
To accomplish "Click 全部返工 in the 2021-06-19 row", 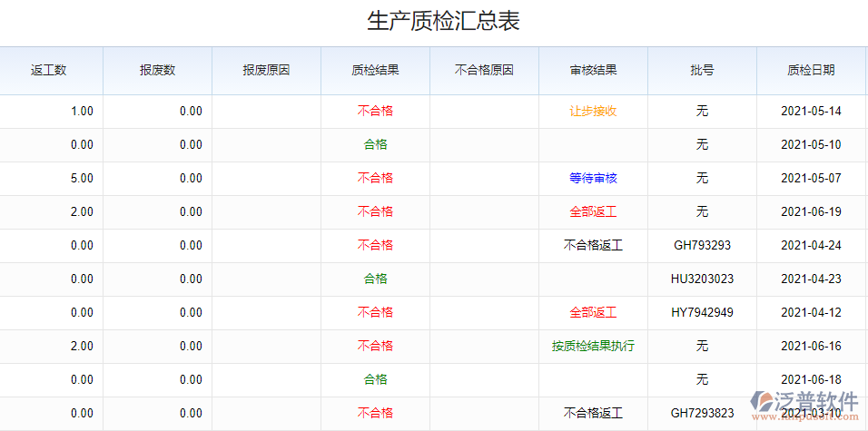I will point(594,212).
